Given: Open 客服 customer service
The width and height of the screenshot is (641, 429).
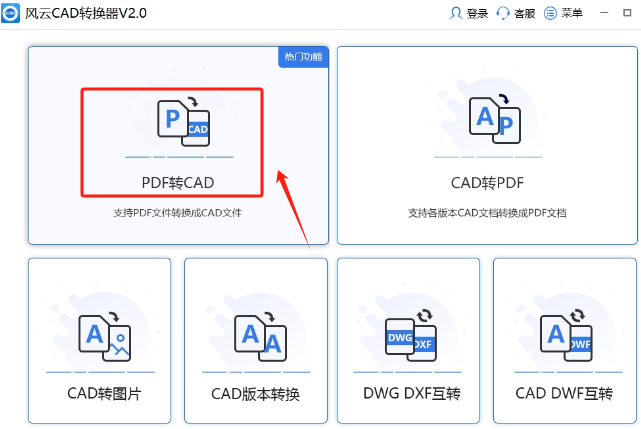Looking at the screenshot, I should (x=525, y=13).
